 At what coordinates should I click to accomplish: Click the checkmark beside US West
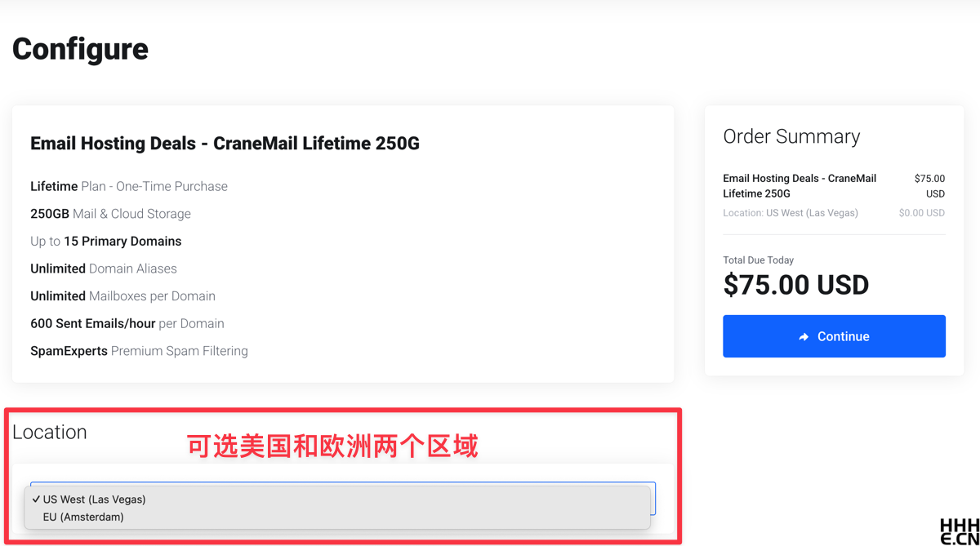click(36, 499)
